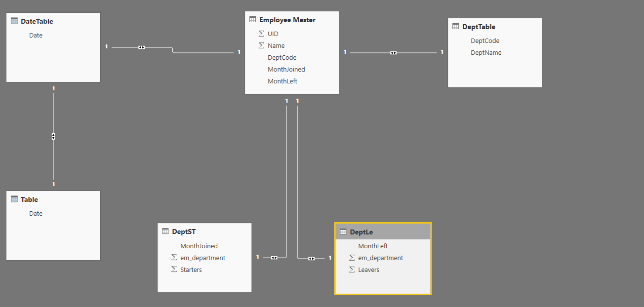The height and width of the screenshot is (307, 644).
Task: Select the DeptST table title
Action: point(184,231)
